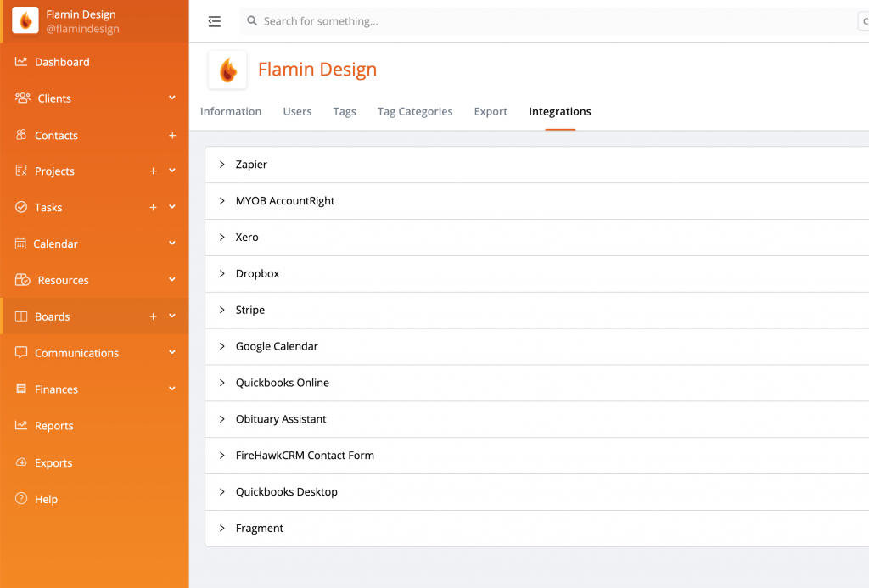Expand the Communications submenu chevron

click(172, 353)
